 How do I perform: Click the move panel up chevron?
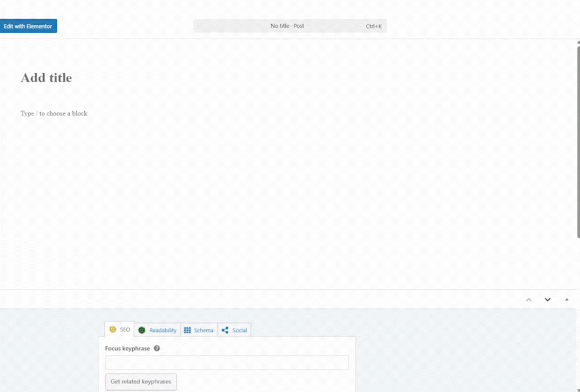[x=528, y=300]
